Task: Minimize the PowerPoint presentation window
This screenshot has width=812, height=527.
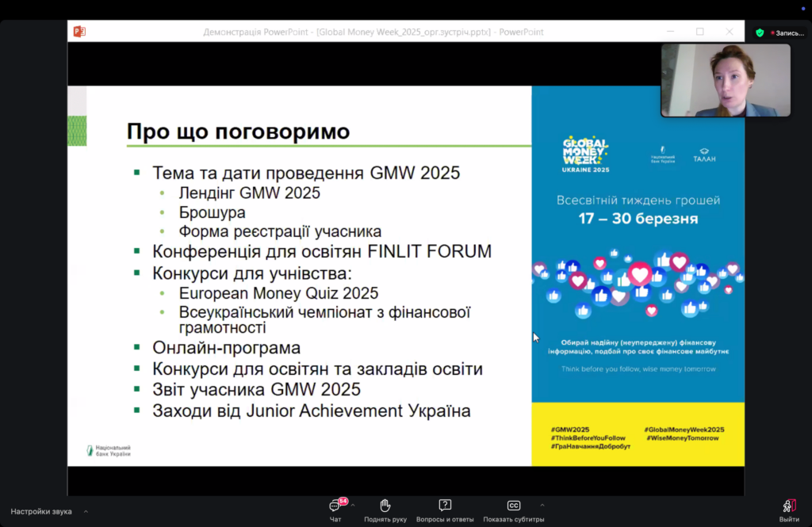Action: (x=671, y=32)
